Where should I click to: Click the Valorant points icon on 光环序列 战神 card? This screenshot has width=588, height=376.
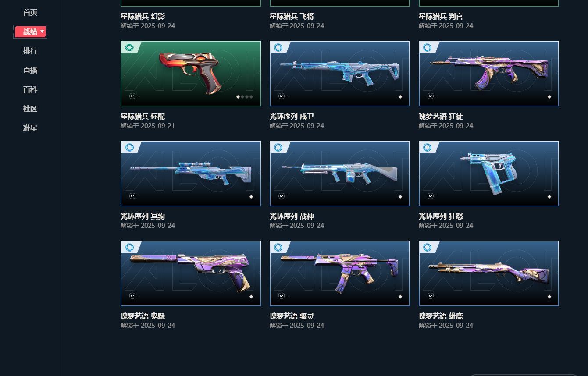pyautogui.click(x=282, y=196)
